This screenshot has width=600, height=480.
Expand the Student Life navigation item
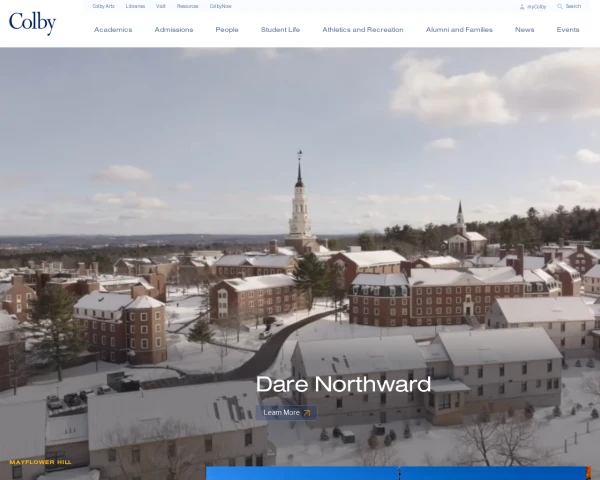coord(280,30)
